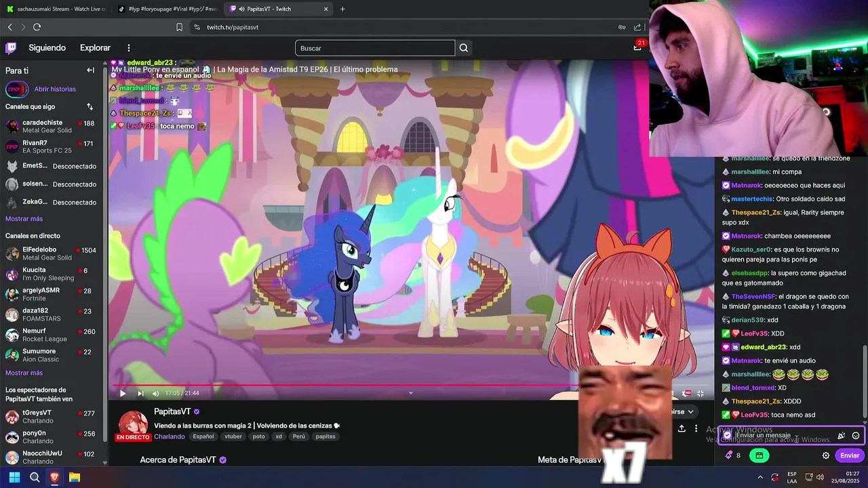Sort followed channels with the arrows icon
This screenshot has width=868, height=488.
(x=90, y=106)
